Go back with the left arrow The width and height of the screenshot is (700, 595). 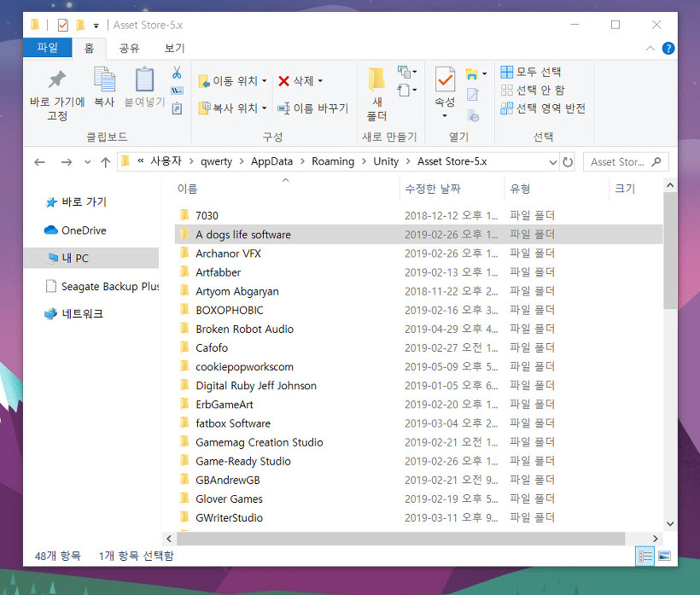[x=40, y=162]
